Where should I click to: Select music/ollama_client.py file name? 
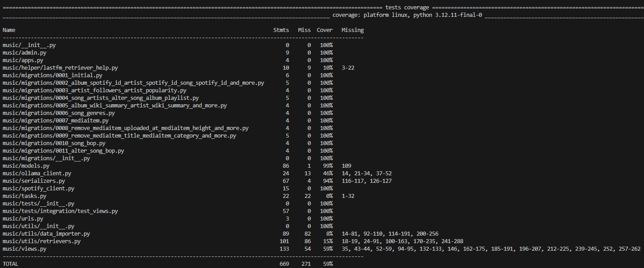point(37,173)
